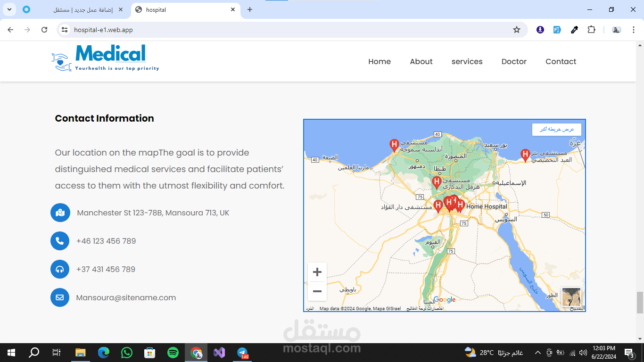Viewport: 644px width, 362px height.
Task: Click the email Mansoura@sitename.com
Action: pyautogui.click(x=126, y=297)
